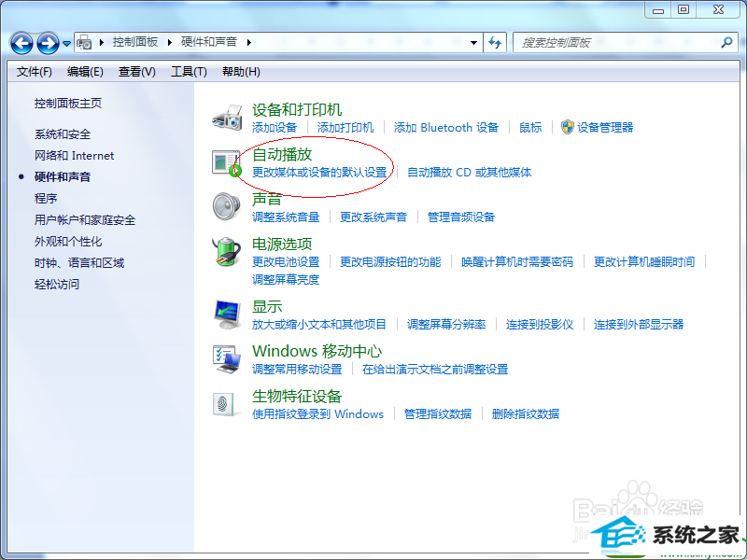The width and height of the screenshot is (747, 560).
Task: Click 调整屏幕分辨率 link
Action: [446, 325]
